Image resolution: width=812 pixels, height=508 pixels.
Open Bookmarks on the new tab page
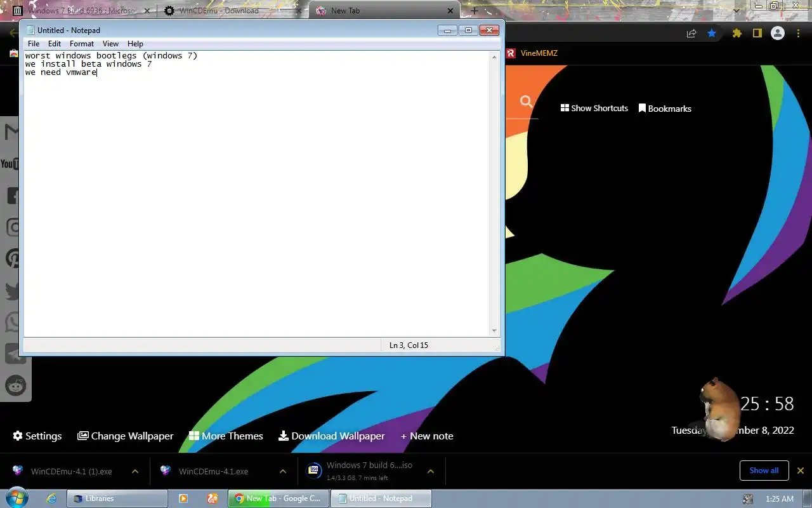pyautogui.click(x=665, y=109)
